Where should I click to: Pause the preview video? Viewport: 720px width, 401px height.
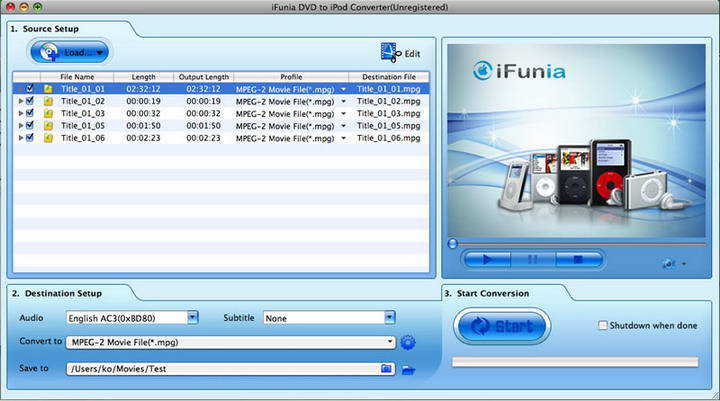(533, 260)
